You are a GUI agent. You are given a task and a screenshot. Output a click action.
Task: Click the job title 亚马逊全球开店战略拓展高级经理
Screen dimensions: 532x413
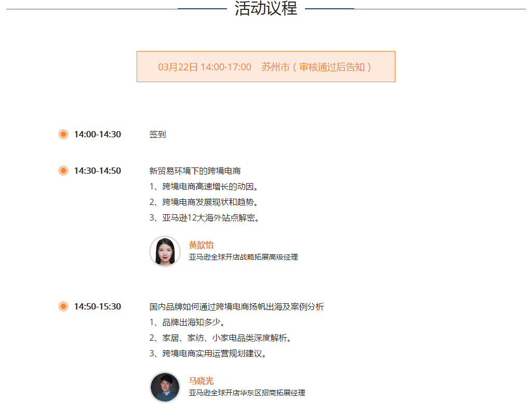coord(243,257)
